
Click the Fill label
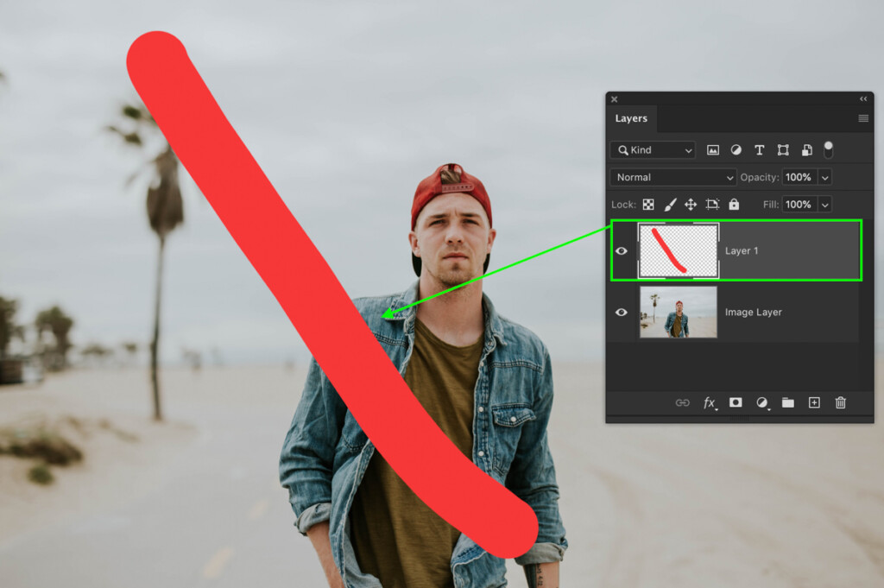771,205
